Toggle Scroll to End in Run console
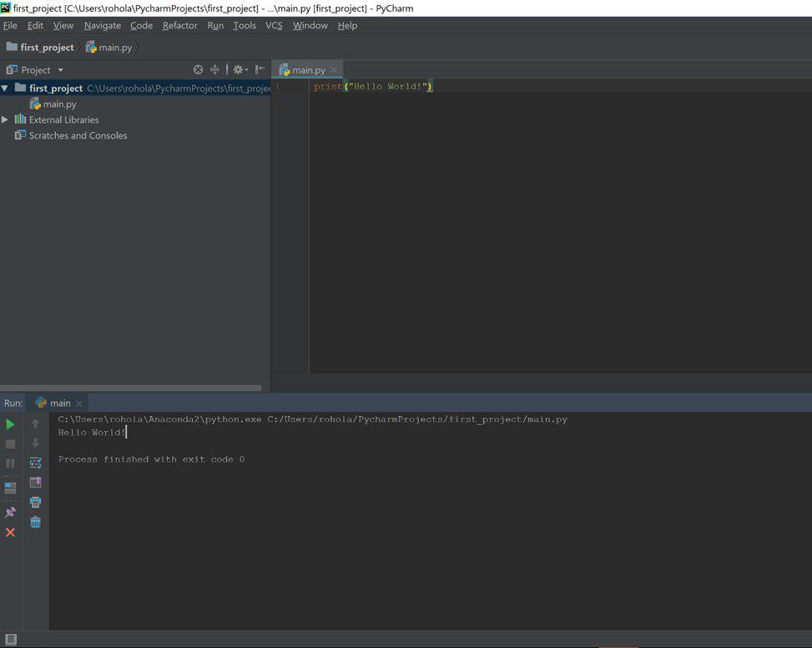The width and height of the screenshot is (812, 648). coord(35,483)
